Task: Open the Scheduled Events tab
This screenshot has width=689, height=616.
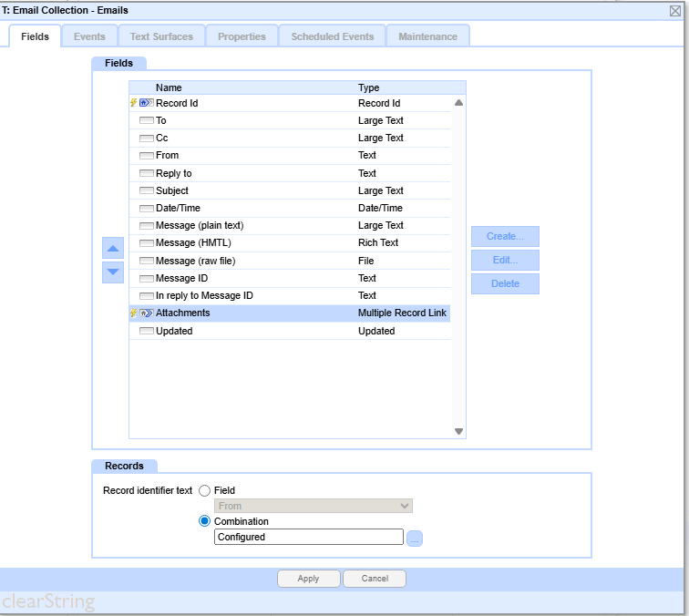Action: point(332,36)
